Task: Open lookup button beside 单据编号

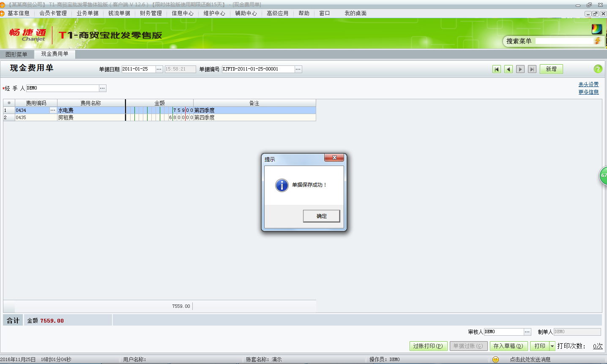Action: (x=298, y=69)
